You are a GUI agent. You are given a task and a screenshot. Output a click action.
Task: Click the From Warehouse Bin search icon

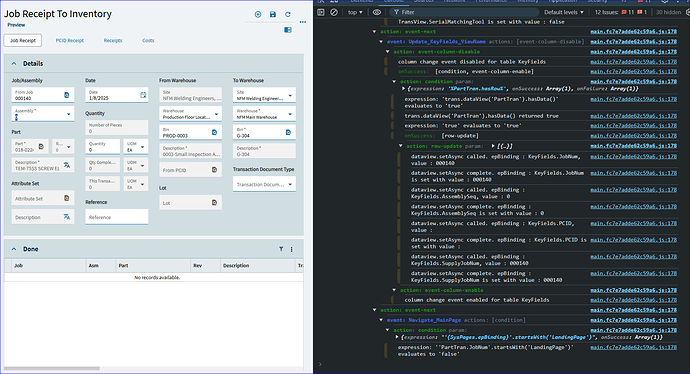pyautogui.click(x=214, y=132)
